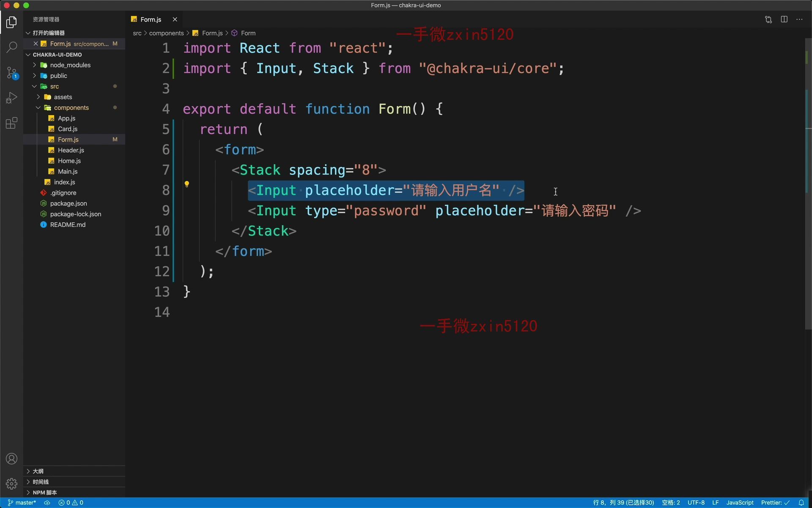Change language mode from JavaScript
Screen dimensions: 812x508
[740, 502]
